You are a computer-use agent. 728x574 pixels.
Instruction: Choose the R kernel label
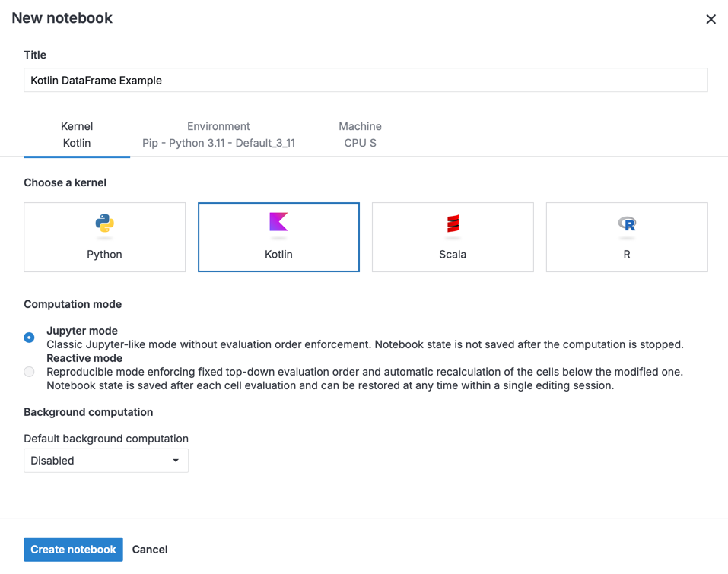[x=627, y=255]
